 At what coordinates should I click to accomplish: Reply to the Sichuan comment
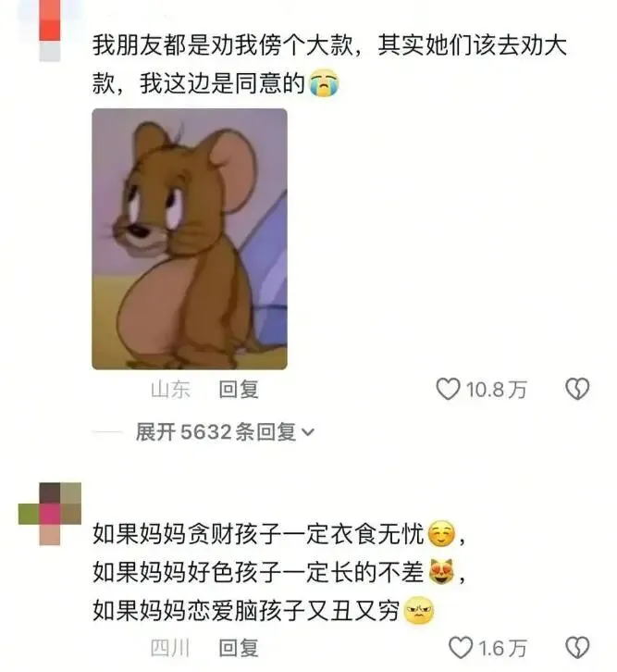tap(239, 648)
